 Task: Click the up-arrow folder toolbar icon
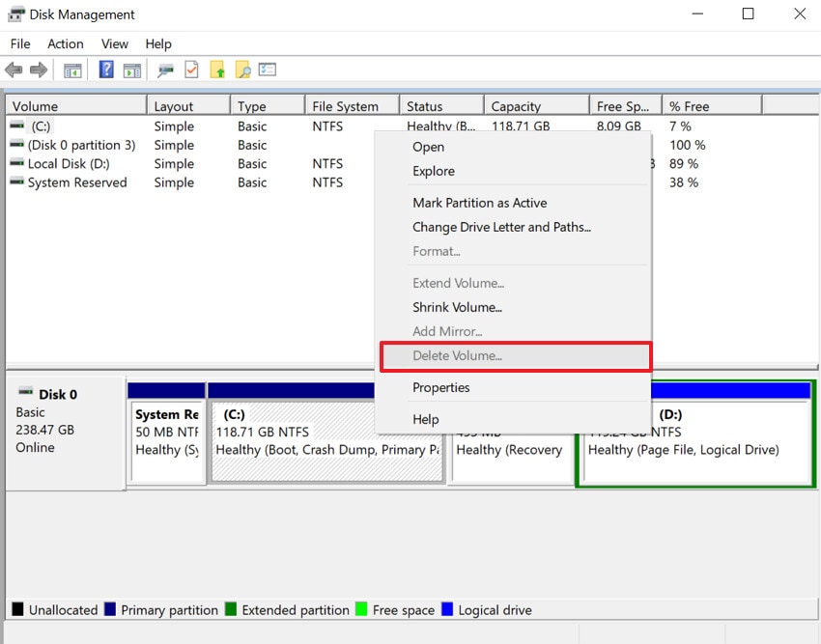tap(218, 70)
